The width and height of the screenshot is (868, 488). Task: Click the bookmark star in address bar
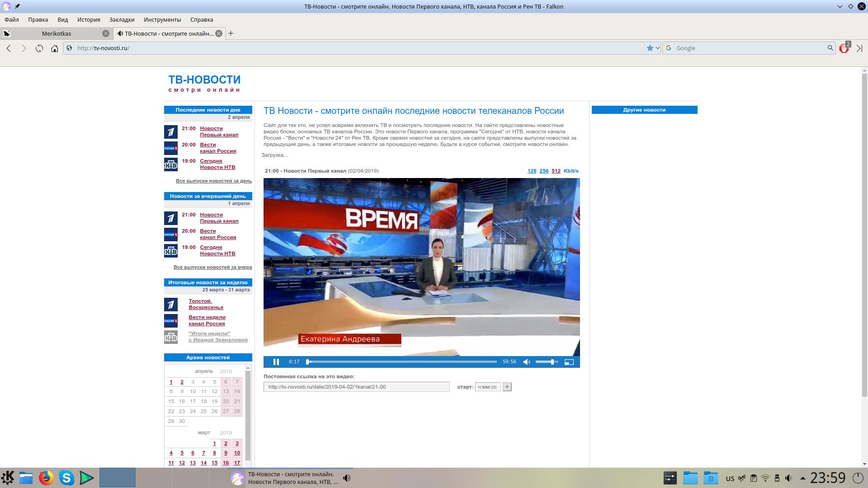pyautogui.click(x=650, y=48)
